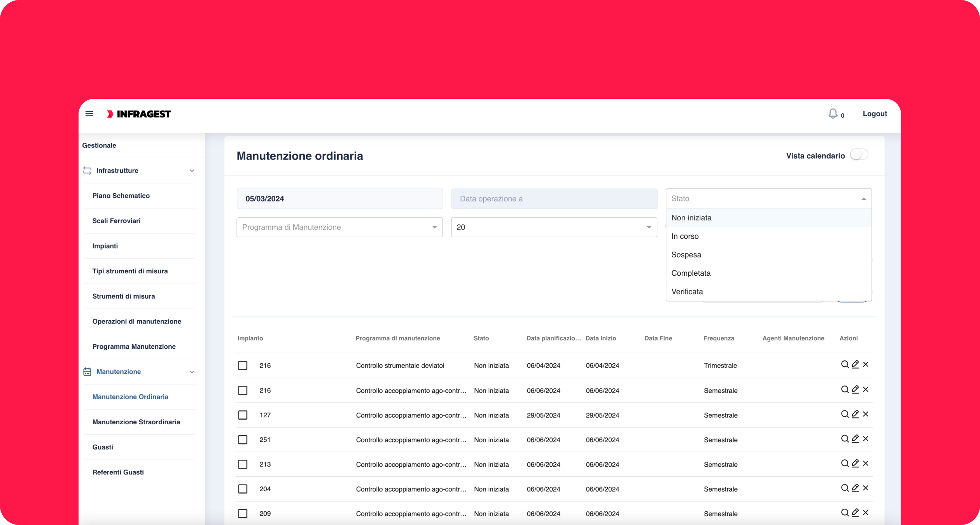This screenshot has width=980, height=525.
Task: Open Manutenzione Straordinaria in the sidebar
Action: coord(136,422)
